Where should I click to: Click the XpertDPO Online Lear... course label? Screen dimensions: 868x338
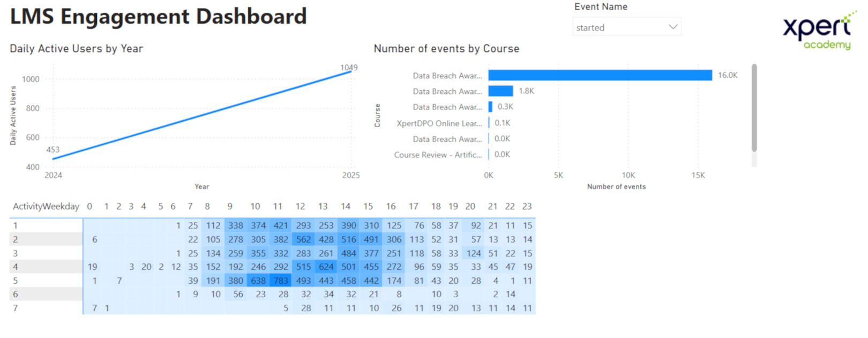439,123
